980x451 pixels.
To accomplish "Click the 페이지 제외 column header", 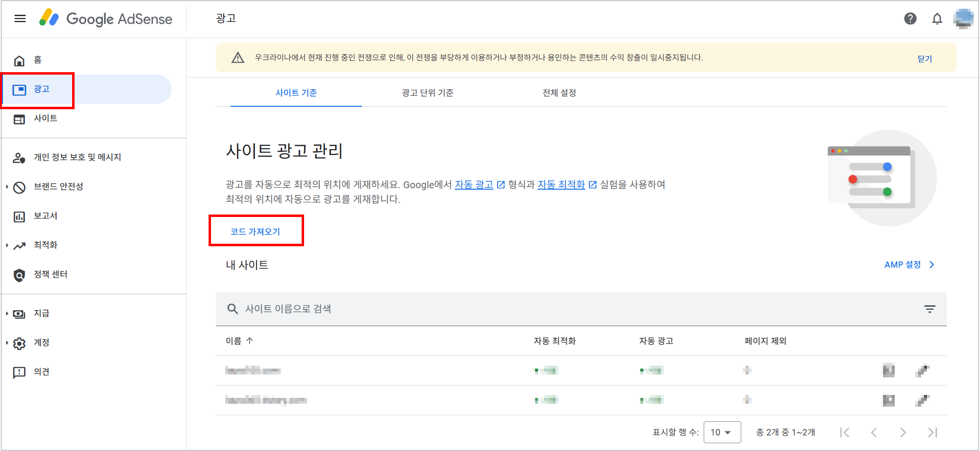I will (765, 341).
